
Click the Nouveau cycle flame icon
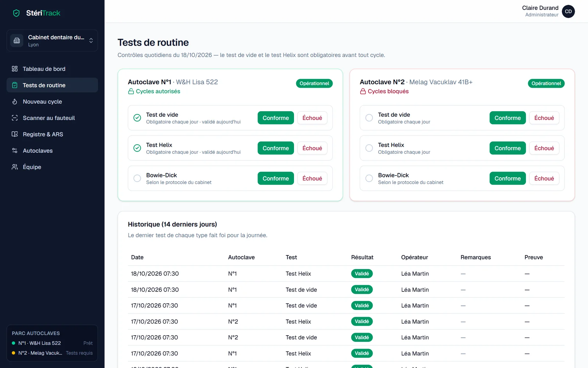15,102
